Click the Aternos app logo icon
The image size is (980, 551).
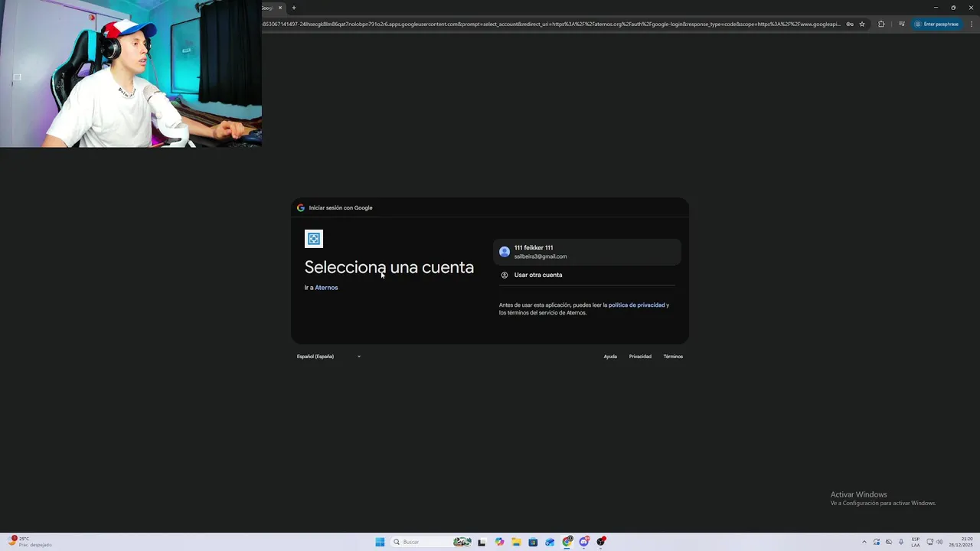click(314, 239)
